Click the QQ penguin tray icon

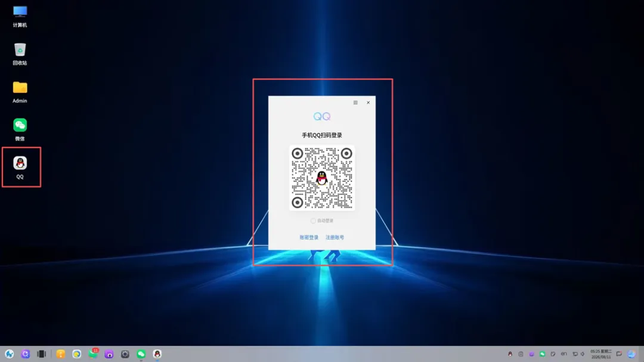pyautogui.click(x=510, y=354)
